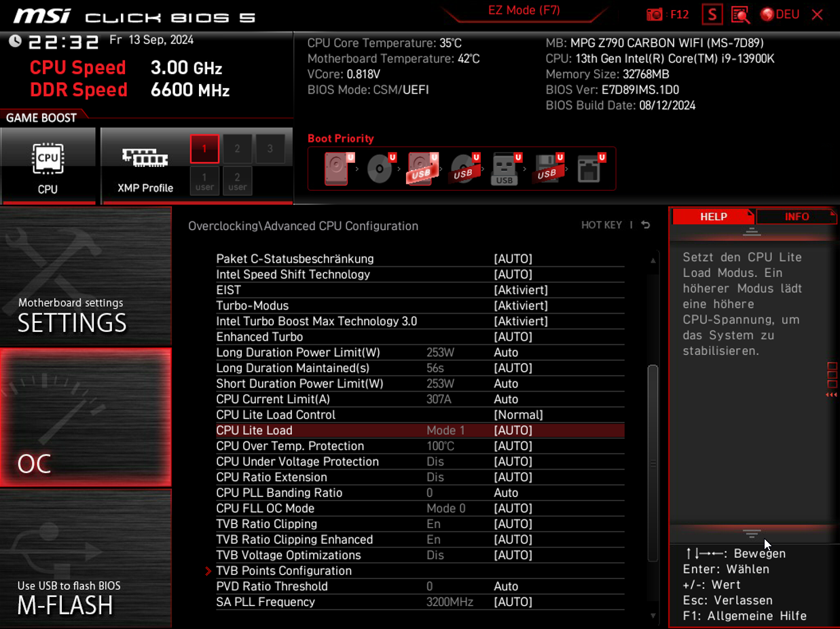Viewport: 840px width, 629px height.
Task: Click help panel top collapse handle
Action: tap(752, 231)
